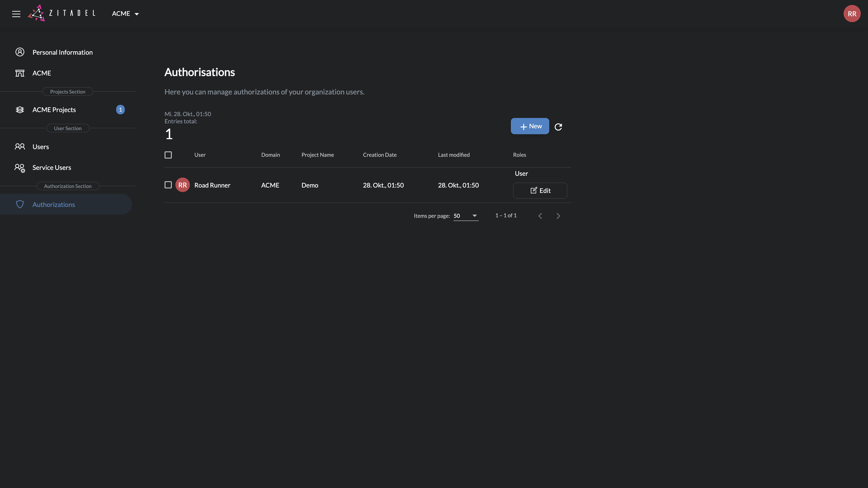
Task: Open the Users menu item
Action: pyautogui.click(x=40, y=147)
